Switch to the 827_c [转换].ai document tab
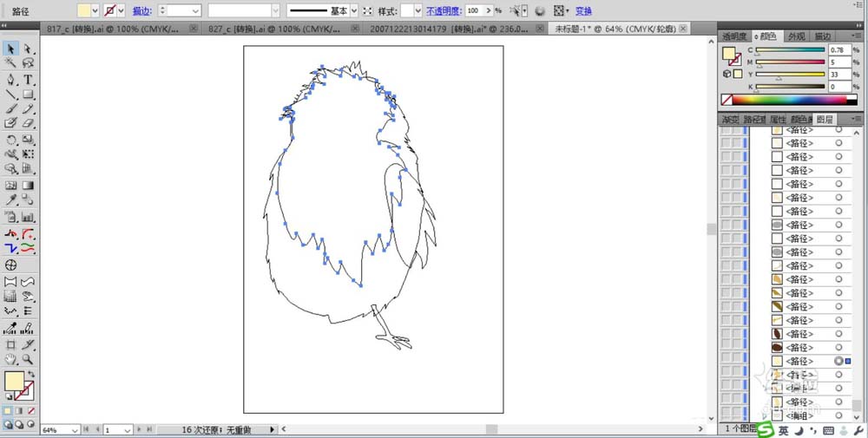 click(x=277, y=29)
